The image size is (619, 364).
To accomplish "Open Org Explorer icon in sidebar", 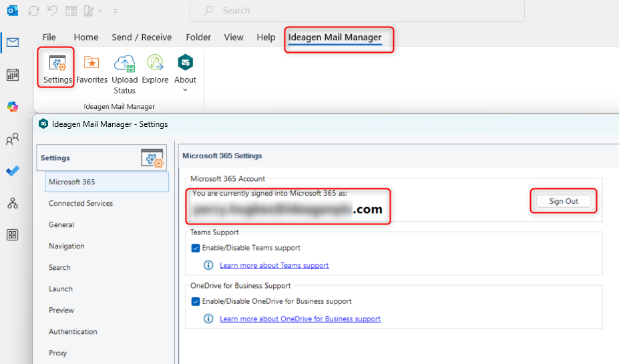I will pyautogui.click(x=13, y=203).
